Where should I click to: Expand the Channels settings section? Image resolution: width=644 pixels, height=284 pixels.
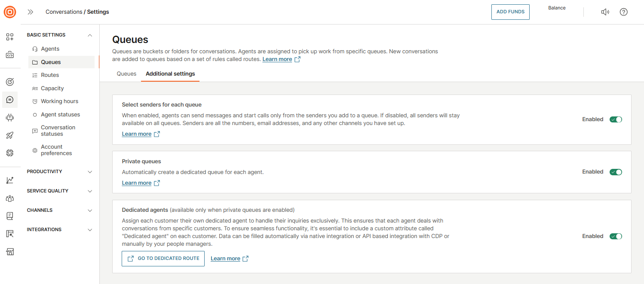tap(60, 211)
